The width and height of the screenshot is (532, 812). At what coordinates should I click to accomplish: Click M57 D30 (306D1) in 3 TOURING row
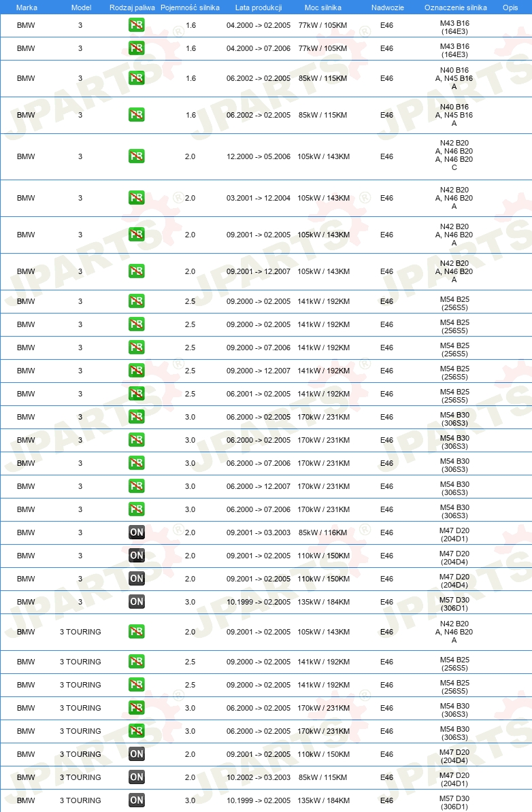click(x=454, y=802)
